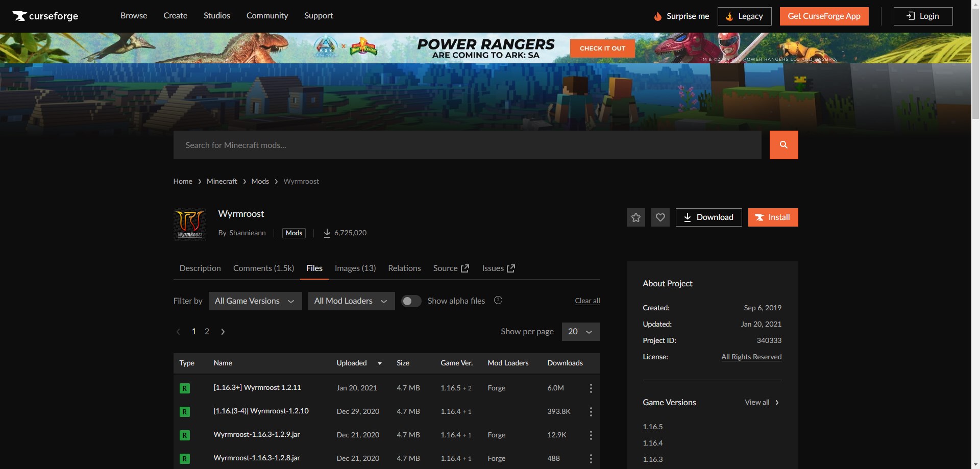Click the Wyrmroost mod logo thumbnail

click(190, 224)
